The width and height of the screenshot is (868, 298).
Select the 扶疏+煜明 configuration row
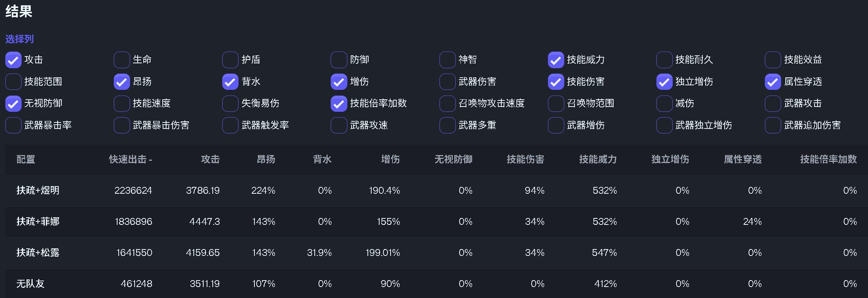38,190
